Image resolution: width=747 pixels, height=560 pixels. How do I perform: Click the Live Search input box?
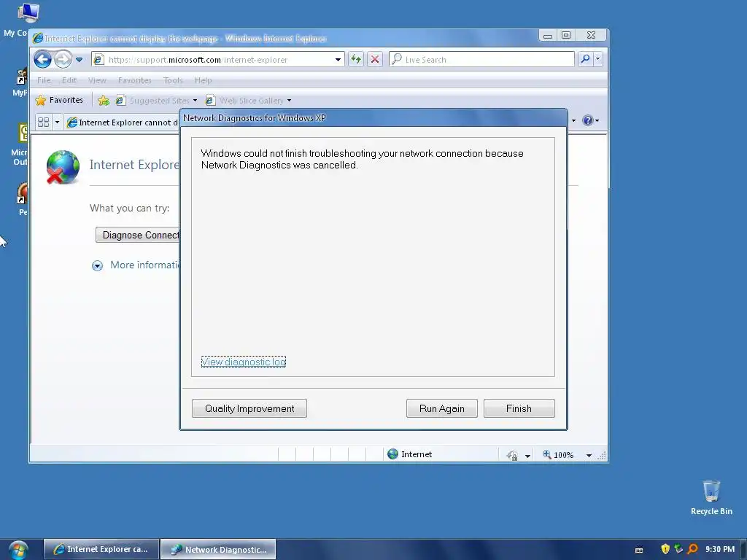coord(481,60)
